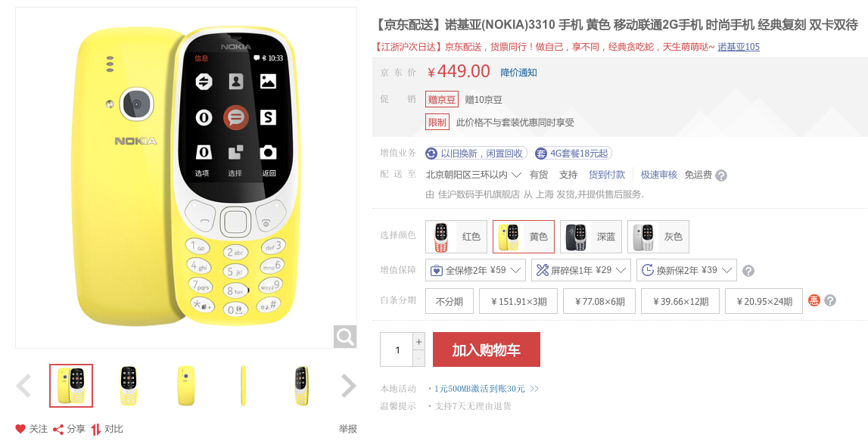Open the 降价通知 price drop alert link

click(x=518, y=73)
